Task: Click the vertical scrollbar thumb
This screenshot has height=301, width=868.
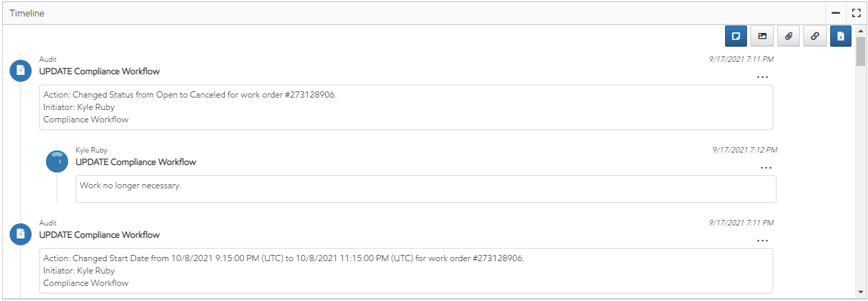Action: [860, 52]
